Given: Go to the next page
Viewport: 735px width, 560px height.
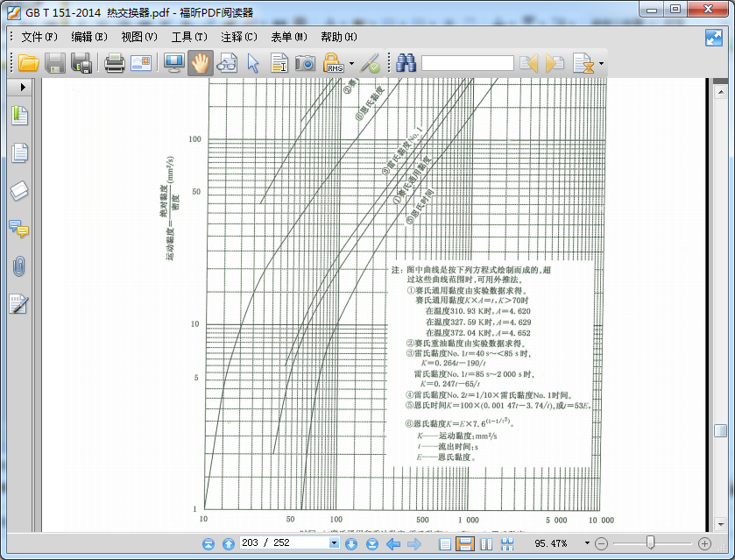Looking at the screenshot, I should pyautogui.click(x=351, y=543).
